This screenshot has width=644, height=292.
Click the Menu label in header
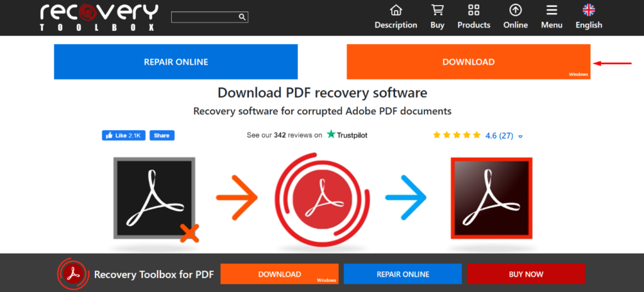coord(552,25)
